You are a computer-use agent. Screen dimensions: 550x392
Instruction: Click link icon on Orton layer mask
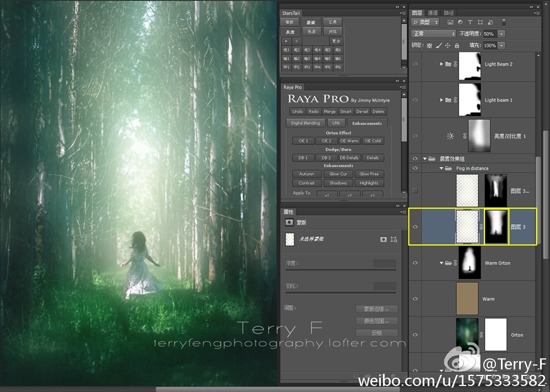pyautogui.click(x=481, y=335)
